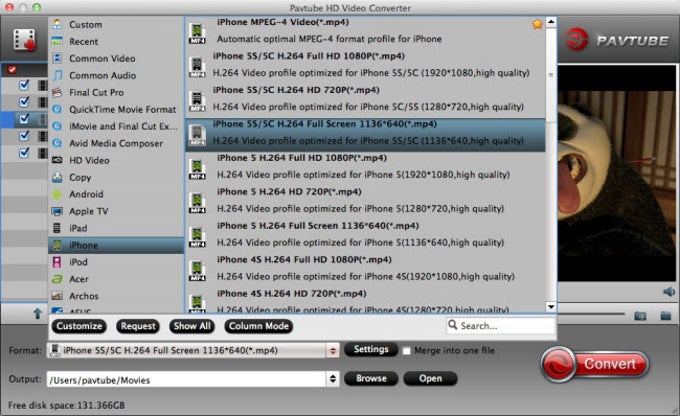Click the Open output folder button
Screen dimensions: 680x416
(430, 378)
